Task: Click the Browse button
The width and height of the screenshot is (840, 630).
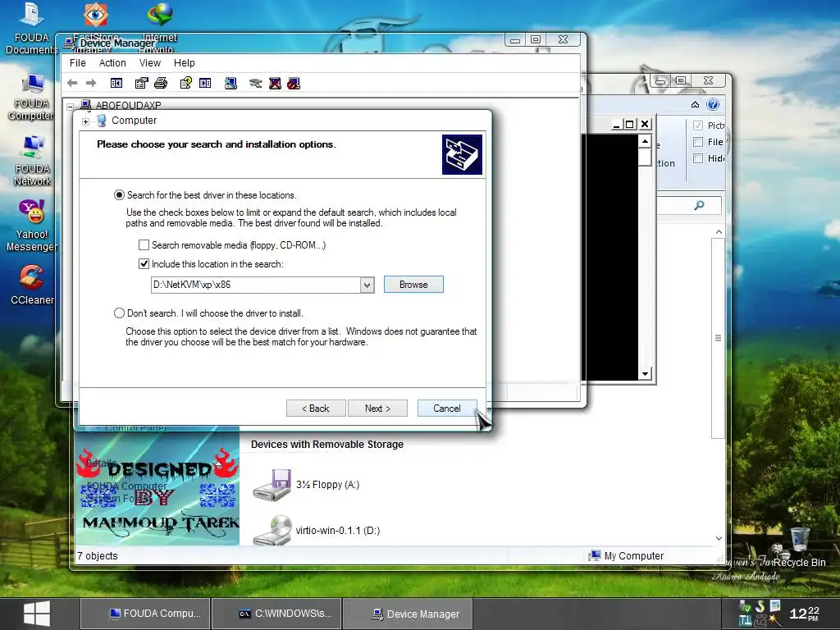Action: pos(413,285)
